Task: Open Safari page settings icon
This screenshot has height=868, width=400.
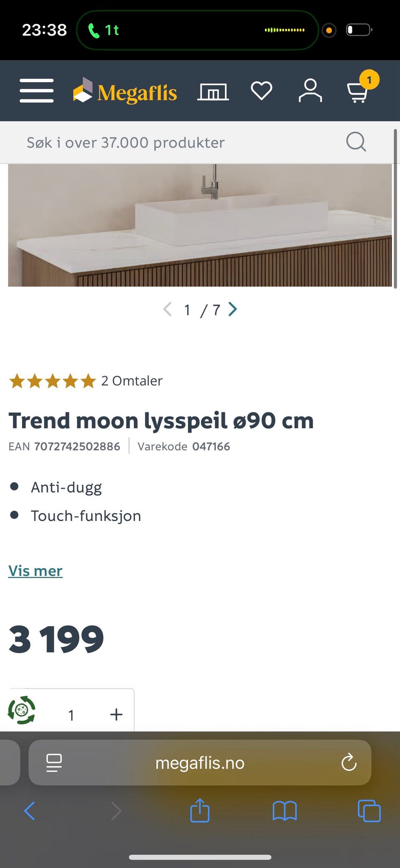Action: 54,763
